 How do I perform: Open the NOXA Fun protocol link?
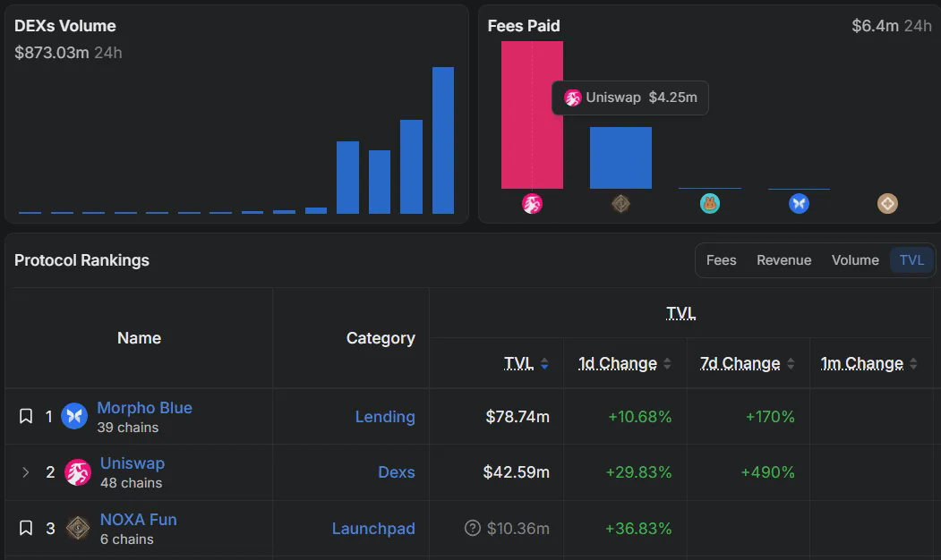139,519
